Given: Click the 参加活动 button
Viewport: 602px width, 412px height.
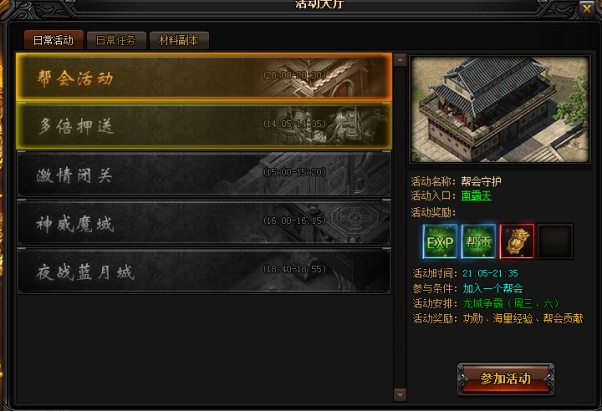Looking at the screenshot, I should click(505, 379).
